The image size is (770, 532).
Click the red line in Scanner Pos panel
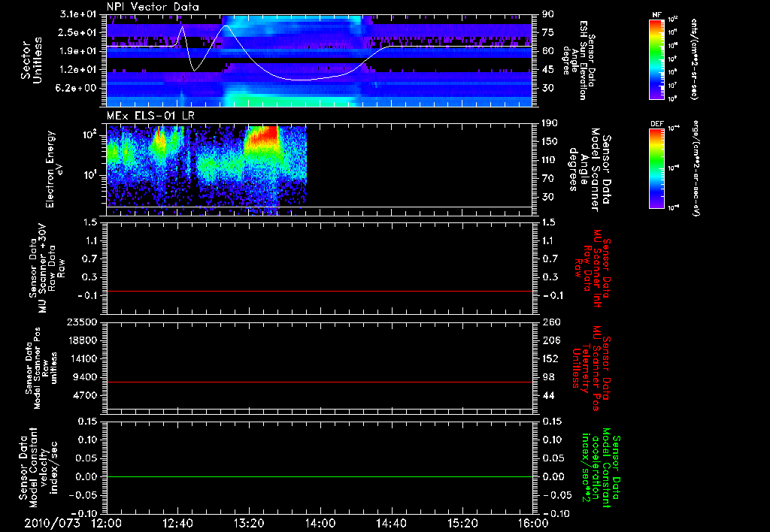click(320, 382)
